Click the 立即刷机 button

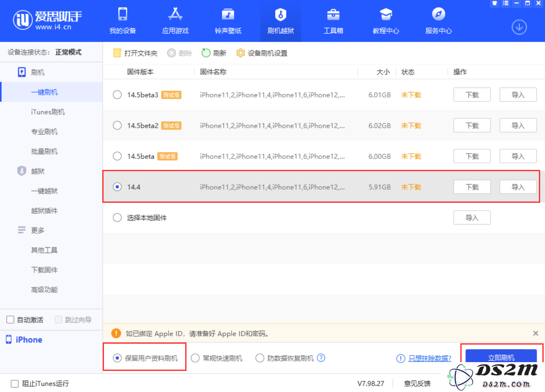coord(501,357)
